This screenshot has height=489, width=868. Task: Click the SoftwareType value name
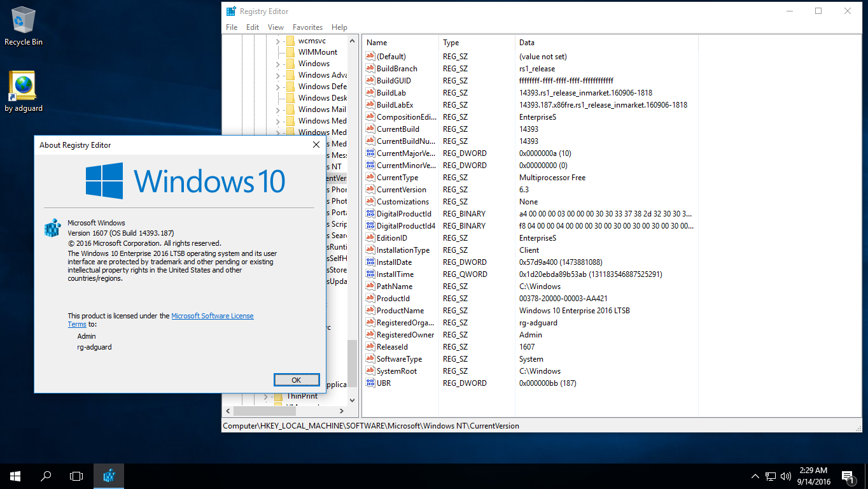[400, 359]
